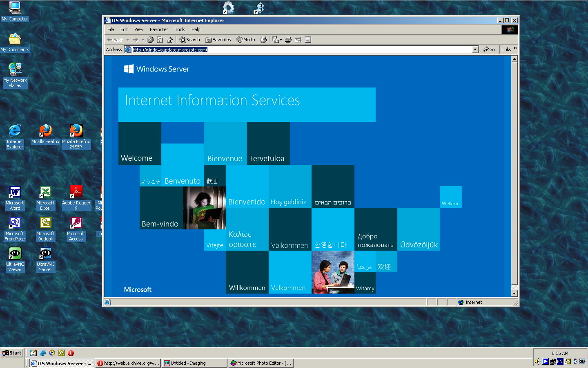Switch to web.archive.org Opera taskbar button

pos(128,363)
